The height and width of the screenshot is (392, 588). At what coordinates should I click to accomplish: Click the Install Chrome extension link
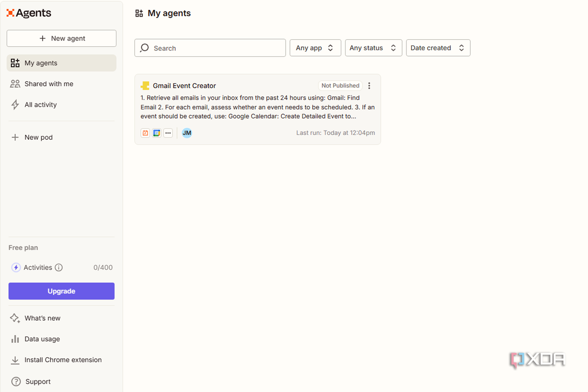click(x=63, y=360)
